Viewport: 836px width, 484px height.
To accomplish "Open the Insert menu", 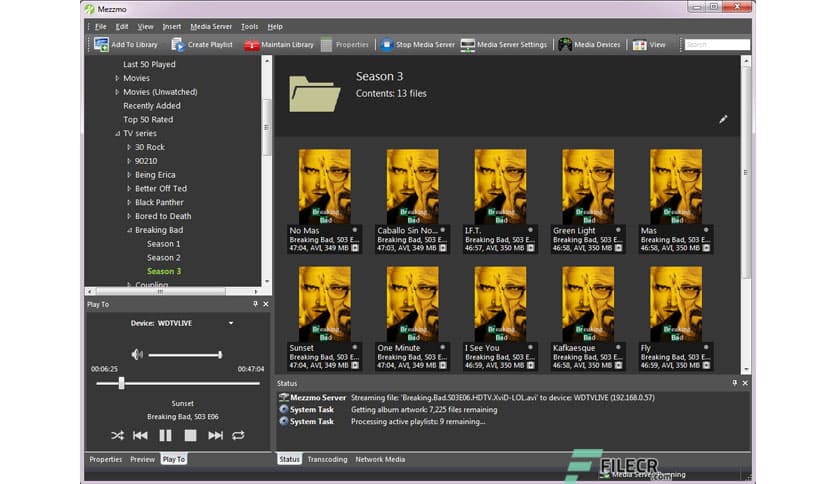I will [172, 27].
